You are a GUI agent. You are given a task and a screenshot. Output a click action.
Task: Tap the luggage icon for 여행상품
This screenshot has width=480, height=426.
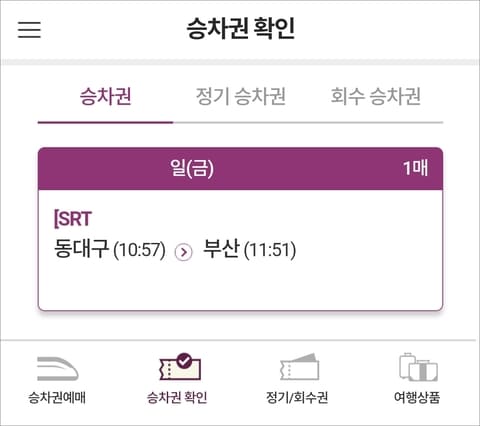(x=418, y=367)
